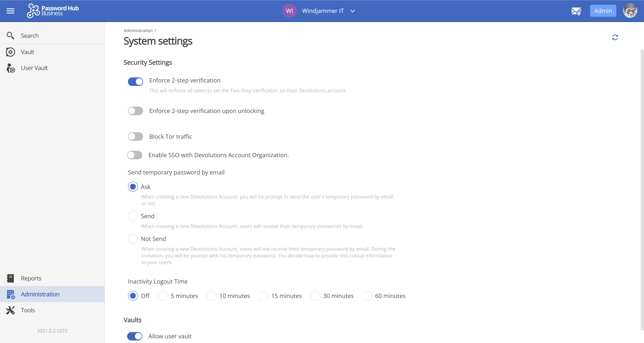Click the Administration breadcrumb link

click(138, 30)
